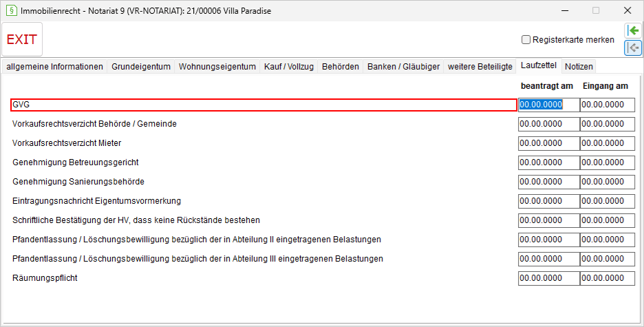Click beantragt am for Vorkaufsrechtsverzicht Behörde / Gemeinde

[x=549, y=124]
